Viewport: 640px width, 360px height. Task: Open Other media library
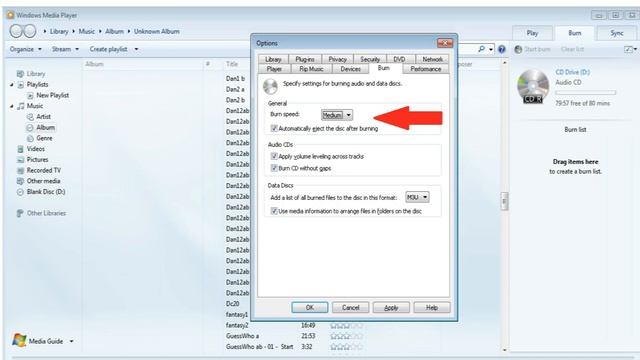click(x=43, y=181)
